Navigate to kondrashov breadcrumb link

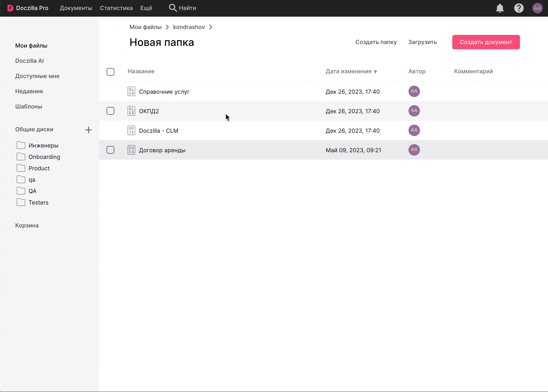tap(189, 27)
